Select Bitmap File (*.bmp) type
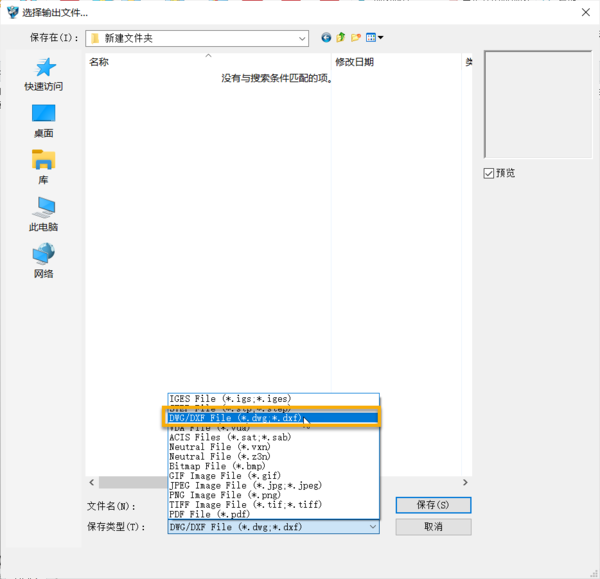Screen dimensions: 600x579 click(x=273, y=466)
